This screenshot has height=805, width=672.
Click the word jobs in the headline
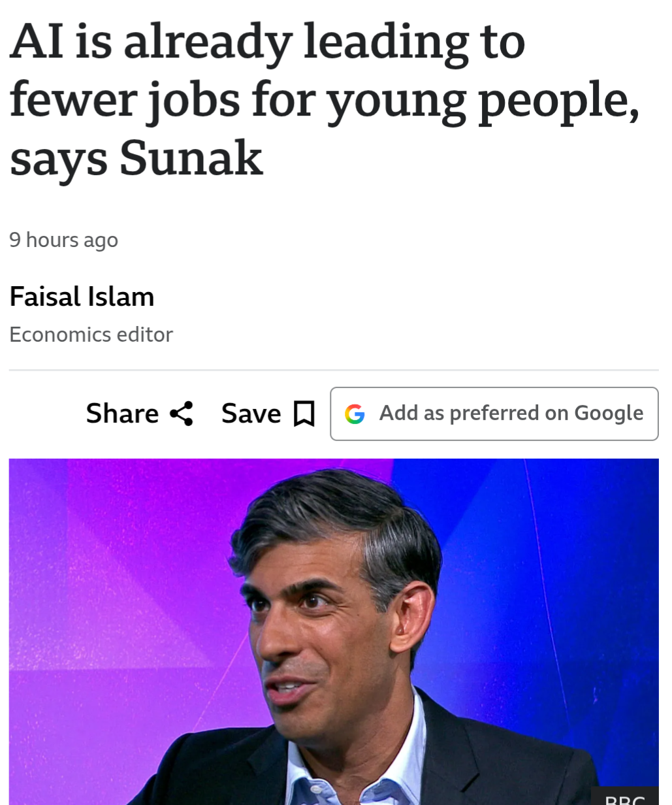[193, 101]
